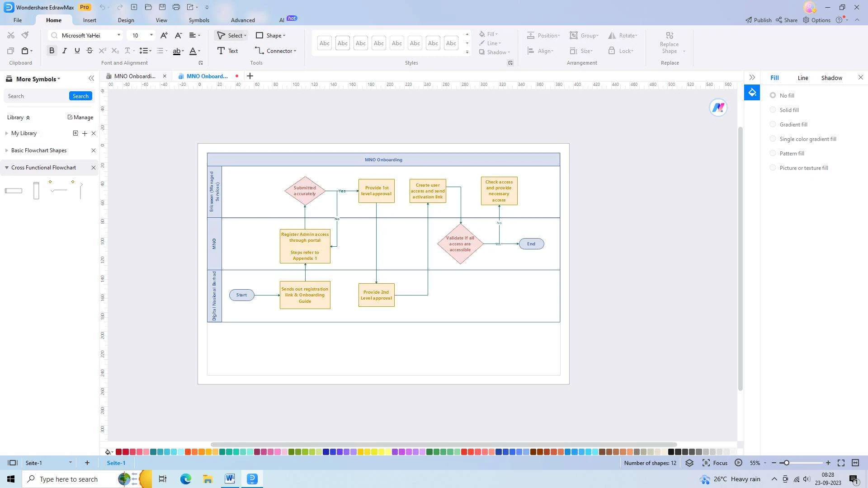The height and width of the screenshot is (488, 868).
Task: Click the Advanced ribbon tab
Action: [x=243, y=20]
